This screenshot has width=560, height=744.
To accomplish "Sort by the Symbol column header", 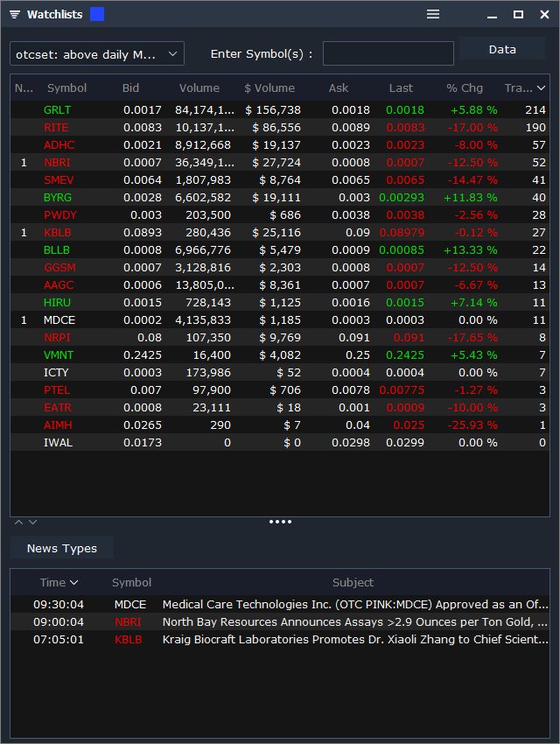I will click(66, 88).
